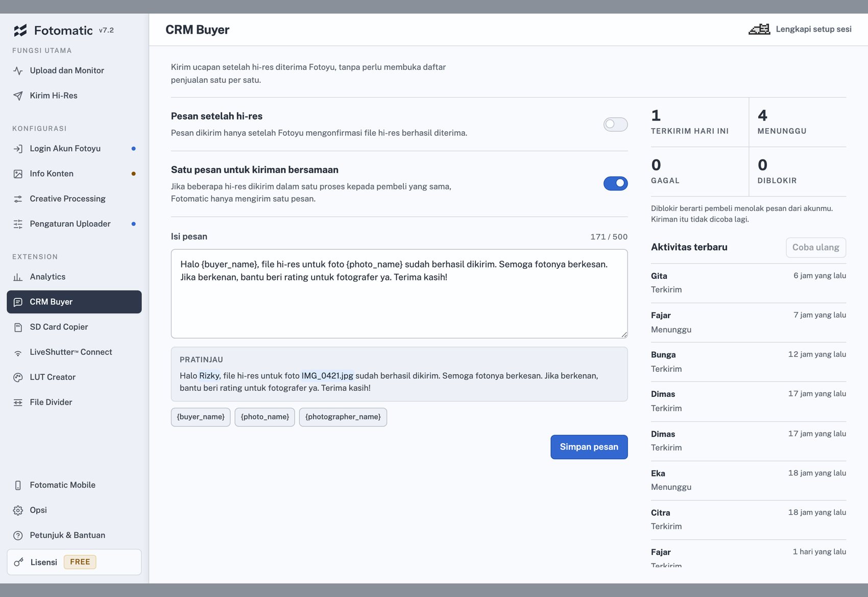The height and width of the screenshot is (597, 868).
Task: Click the setup session progress icon
Action: pyautogui.click(x=759, y=29)
